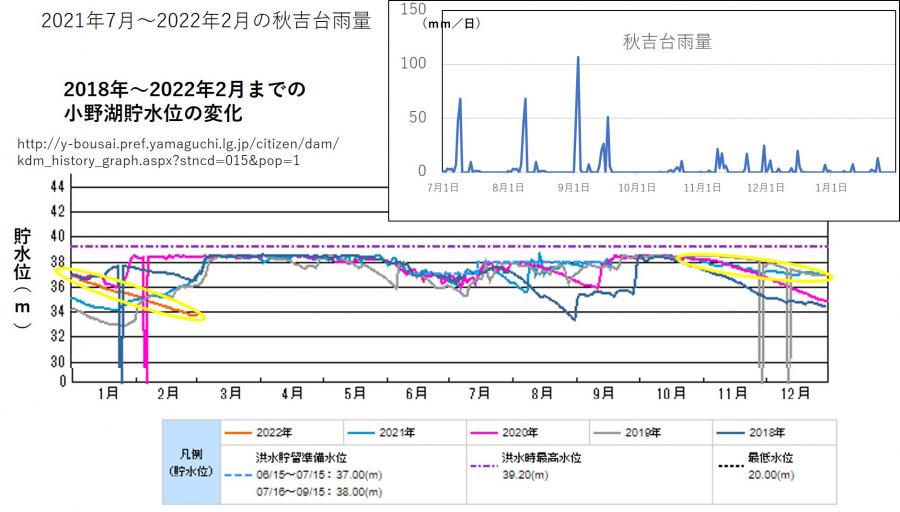The height and width of the screenshot is (512, 900).
Task: Click the magenta line sample for 2020年
Action: [x=484, y=433]
